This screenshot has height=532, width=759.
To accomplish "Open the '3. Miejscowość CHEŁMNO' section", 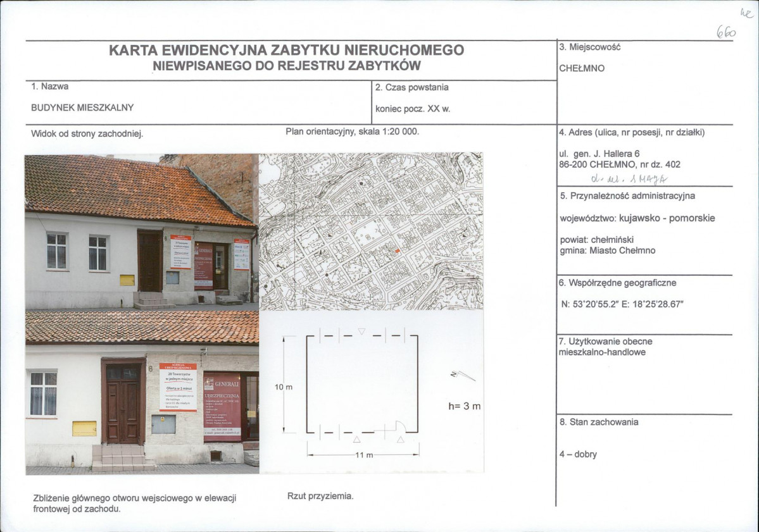I will [x=592, y=46].
